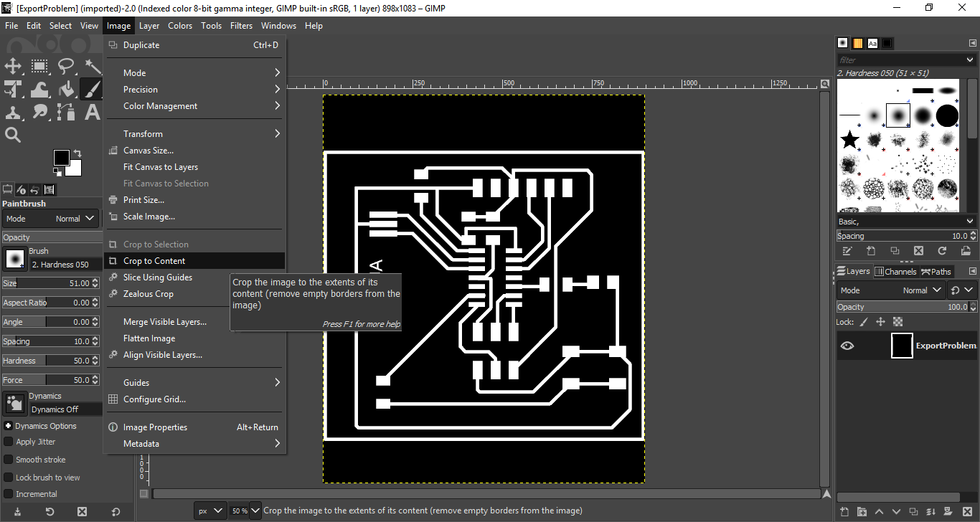Select the black star brush thumbnail
Viewport: 980px width, 522px height.
[850, 139]
